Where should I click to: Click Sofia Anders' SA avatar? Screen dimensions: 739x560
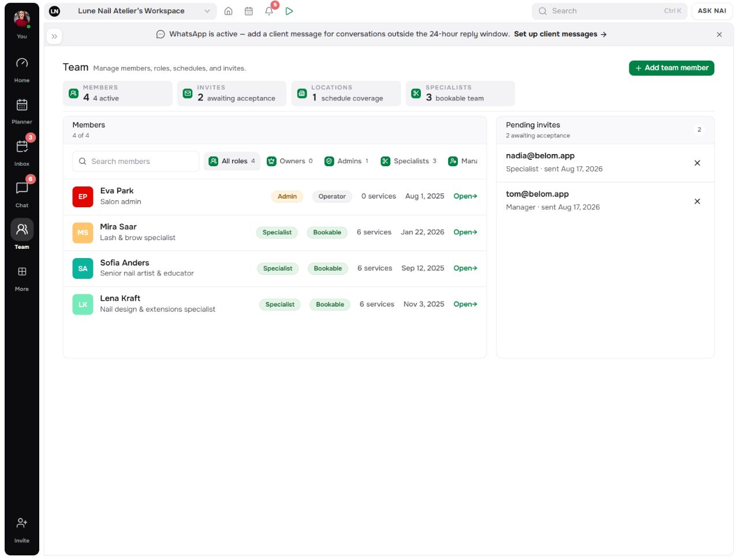click(83, 268)
